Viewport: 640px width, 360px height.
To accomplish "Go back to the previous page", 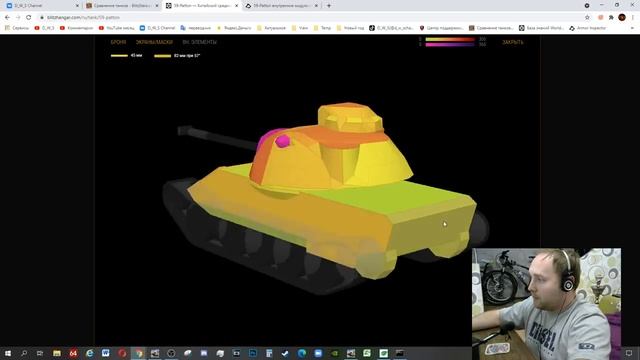I will point(7,18).
